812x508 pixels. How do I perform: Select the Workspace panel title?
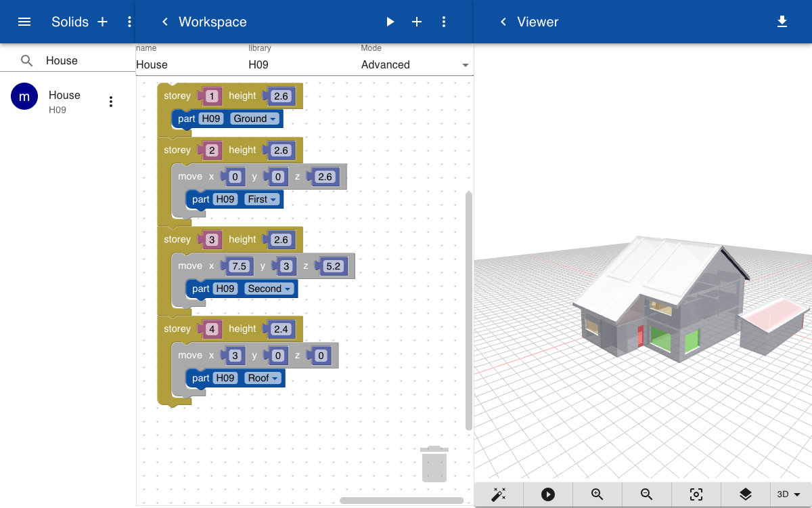coord(212,22)
